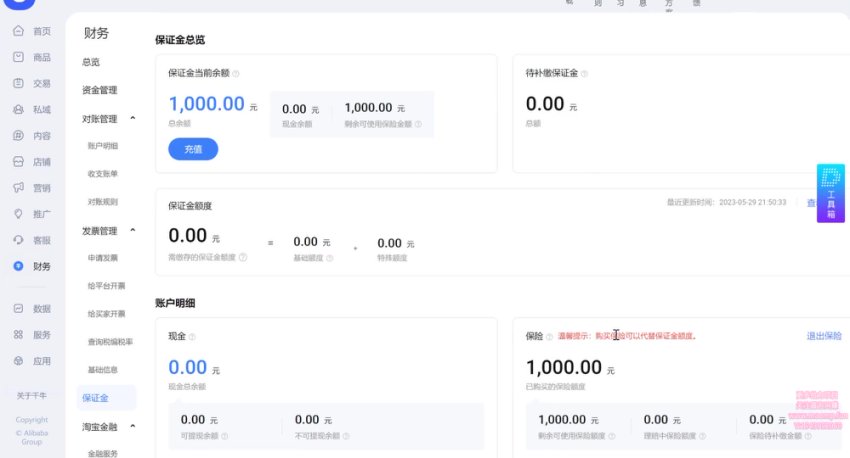Collapse the 发票管理 menu section

coord(133,231)
